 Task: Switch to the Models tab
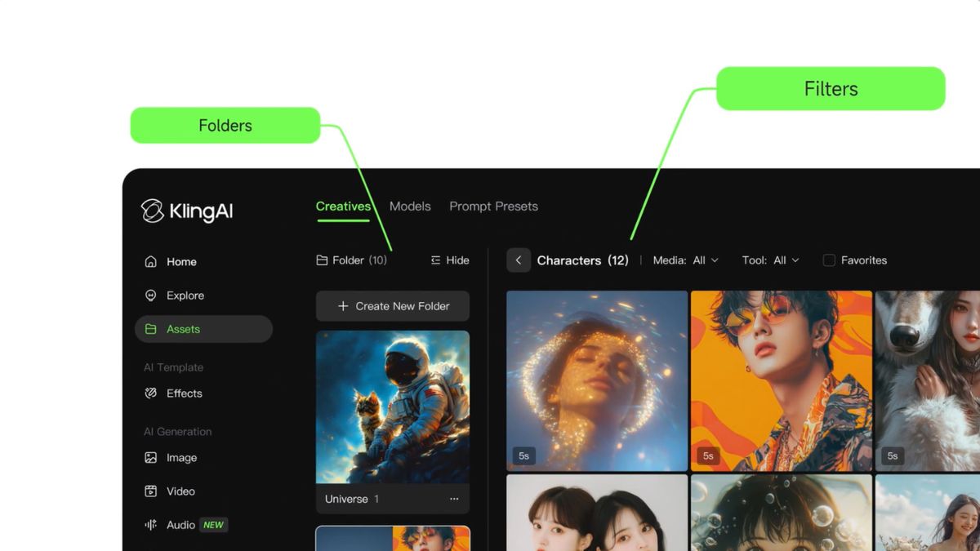(410, 207)
